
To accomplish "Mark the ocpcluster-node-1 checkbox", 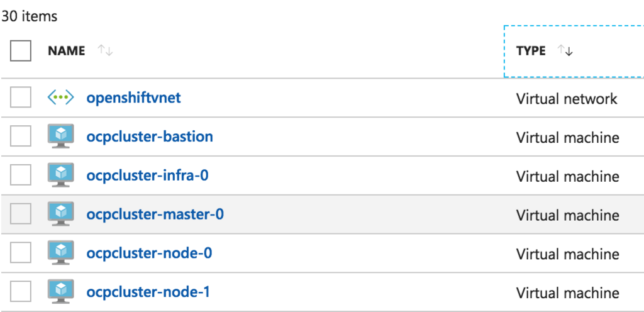I will click(x=21, y=291).
